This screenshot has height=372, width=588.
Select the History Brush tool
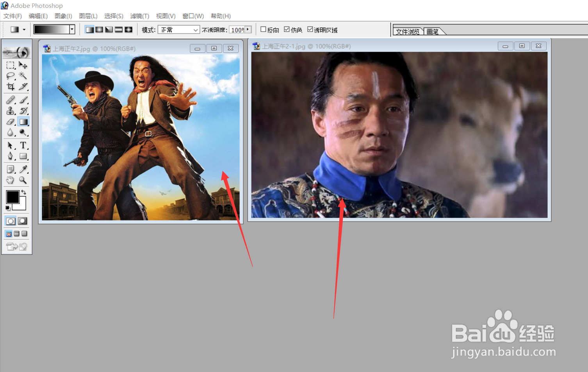23,111
